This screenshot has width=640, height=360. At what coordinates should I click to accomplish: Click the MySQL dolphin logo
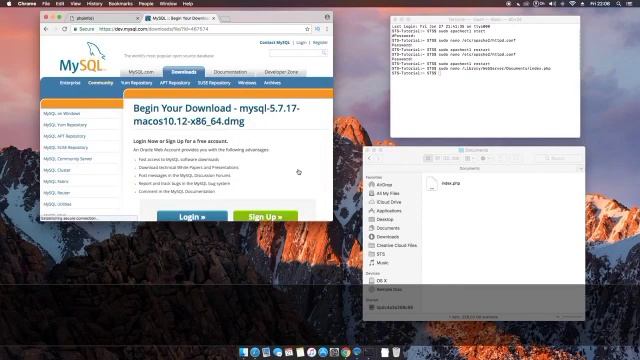click(82, 58)
